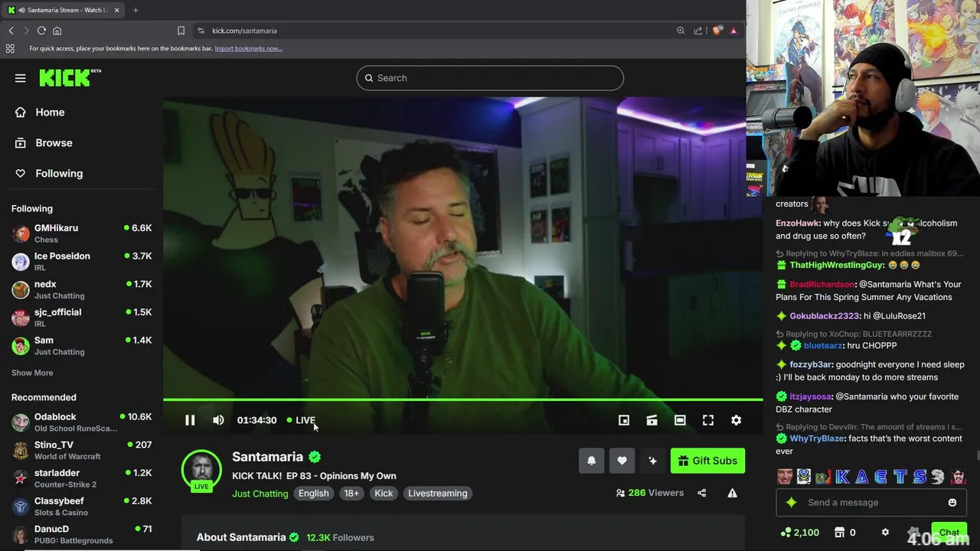Click Import bookmarks now link
The height and width of the screenshot is (551, 980).
click(x=248, y=48)
